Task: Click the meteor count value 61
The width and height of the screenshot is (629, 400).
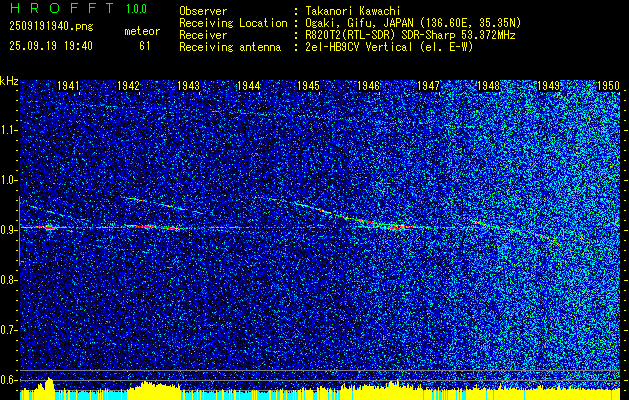Action: click(144, 46)
